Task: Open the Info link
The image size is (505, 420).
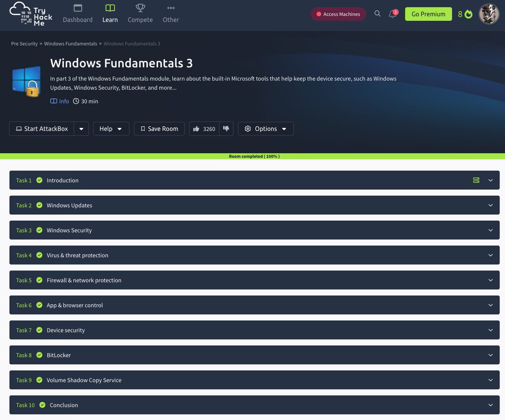Action: [60, 101]
